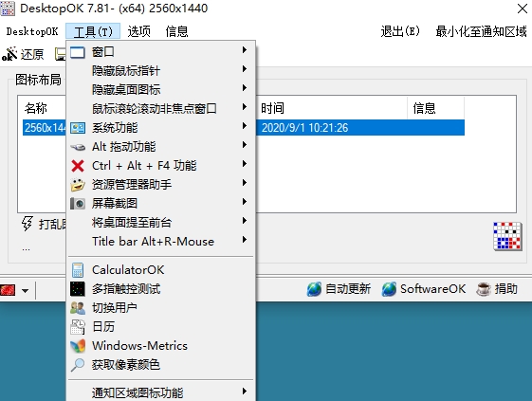This screenshot has height=401, width=532.
Task: Expand the 窗口 submenu arrow
Action: coord(245,50)
